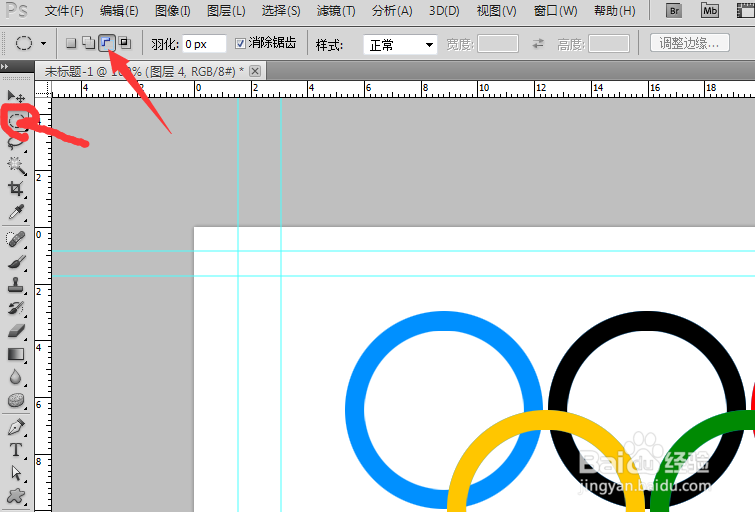The height and width of the screenshot is (512, 755).
Task: Click the 调整边缘... refine edge button
Action: pos(690,43)
